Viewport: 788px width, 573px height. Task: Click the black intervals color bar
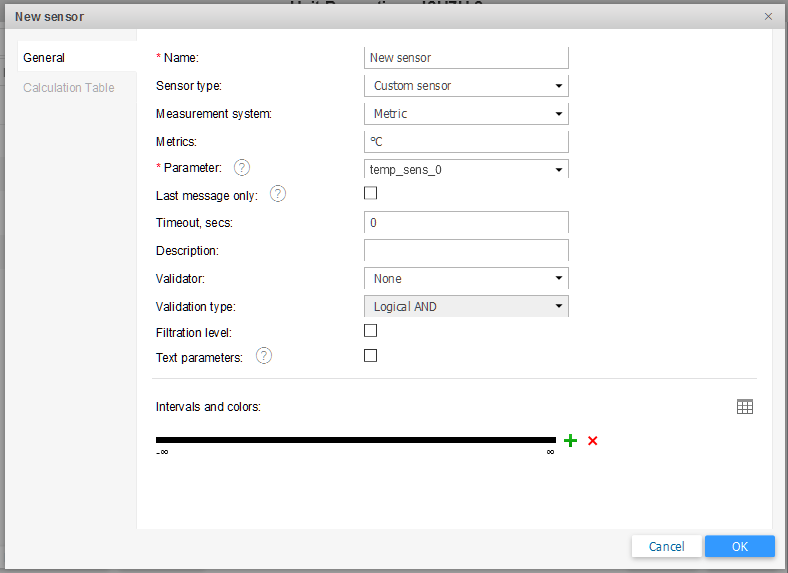pyautogui.click(x=355, y=440)
